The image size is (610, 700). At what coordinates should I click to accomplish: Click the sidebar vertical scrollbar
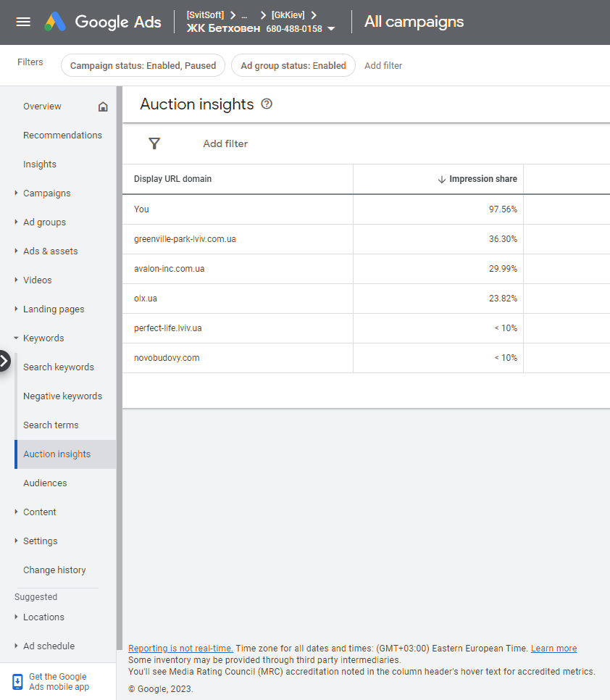click(x=119, y=368)
